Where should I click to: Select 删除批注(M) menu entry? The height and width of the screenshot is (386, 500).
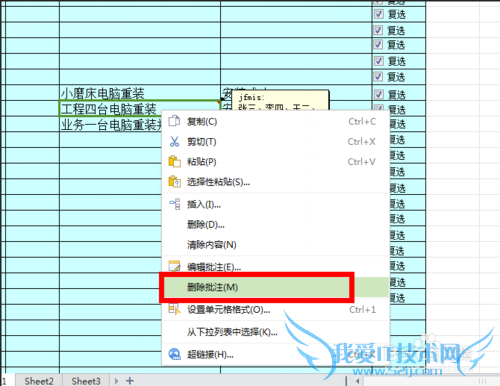click(276, 287)
